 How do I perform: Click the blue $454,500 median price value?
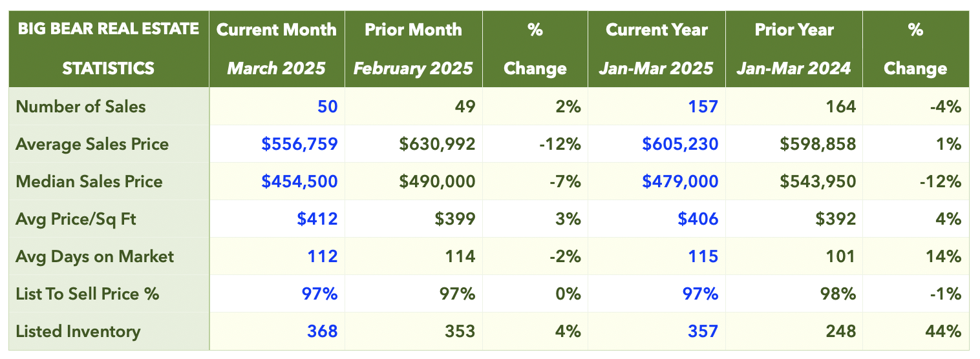(x=299, y=181)
